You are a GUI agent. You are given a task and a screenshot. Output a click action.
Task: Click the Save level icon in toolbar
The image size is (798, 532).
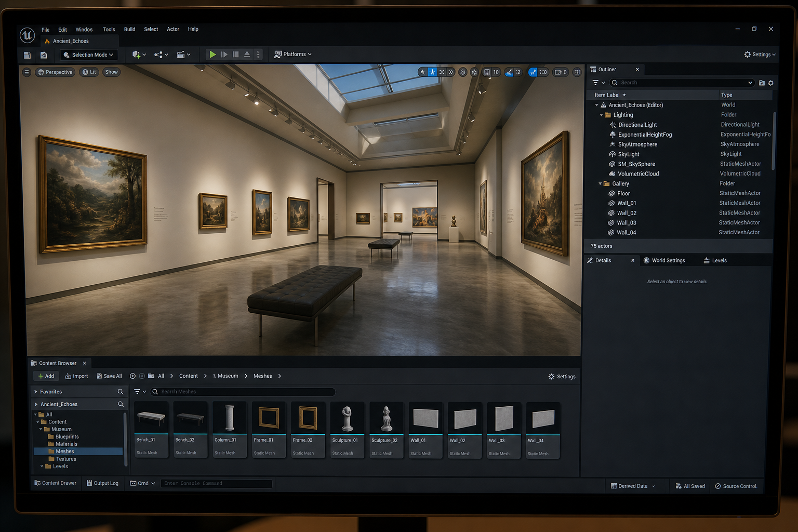(28, 55)
